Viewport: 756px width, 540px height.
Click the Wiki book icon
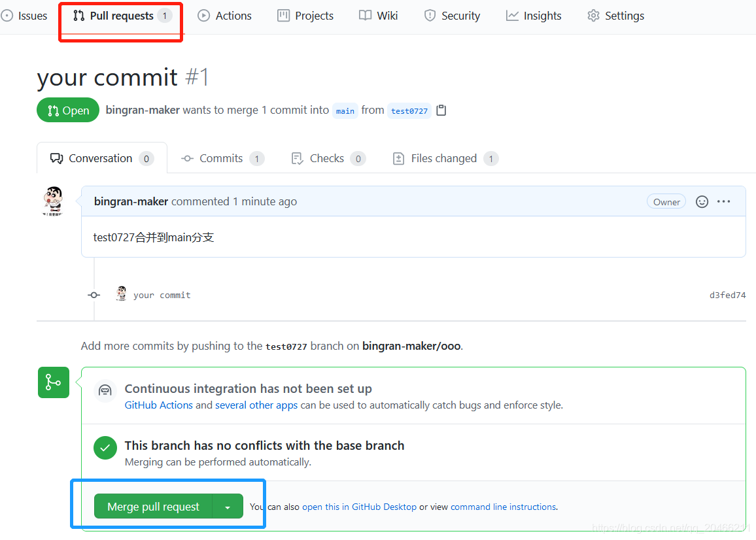366,16
